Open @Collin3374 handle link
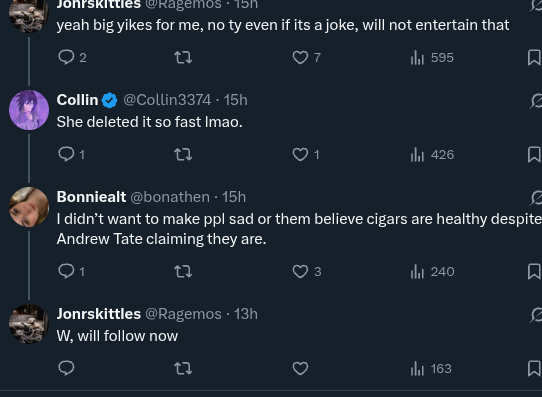 click(167, 100)
